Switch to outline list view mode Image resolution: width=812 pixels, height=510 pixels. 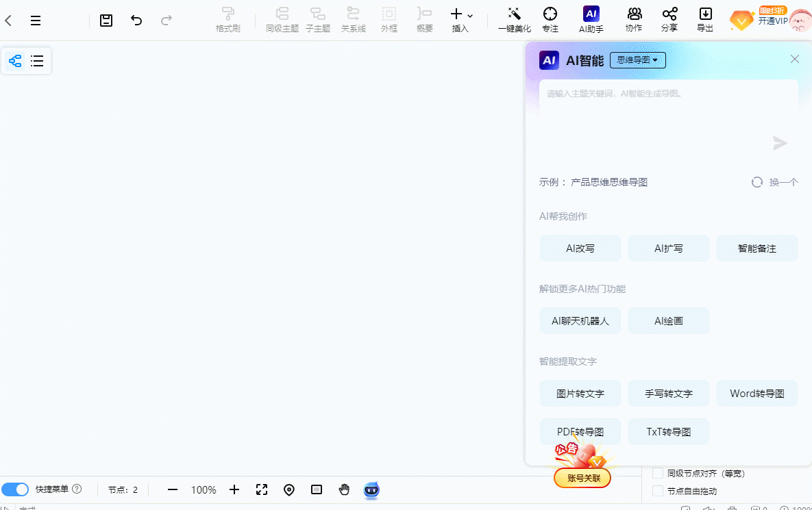pyautogui.click(x=37, y=61)
